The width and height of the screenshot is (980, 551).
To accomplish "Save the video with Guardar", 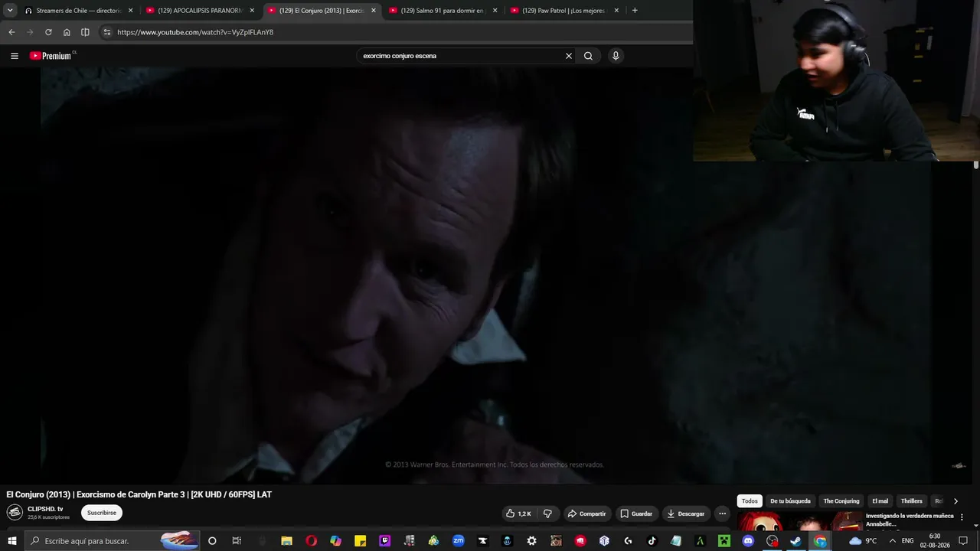I will point(636,514).
